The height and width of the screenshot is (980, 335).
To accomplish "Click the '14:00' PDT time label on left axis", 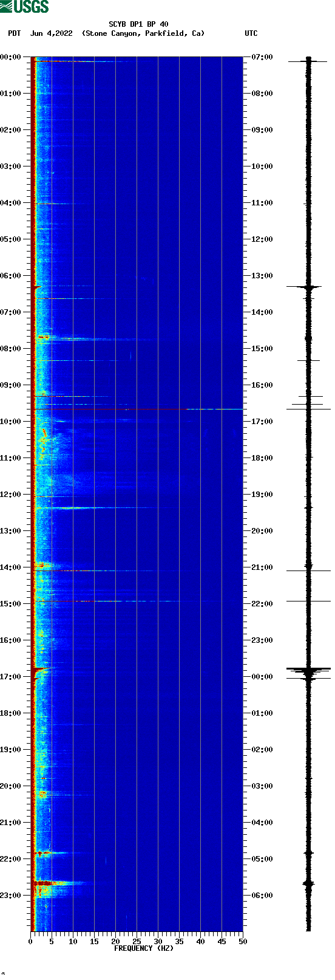I will (x=11, y=567).
